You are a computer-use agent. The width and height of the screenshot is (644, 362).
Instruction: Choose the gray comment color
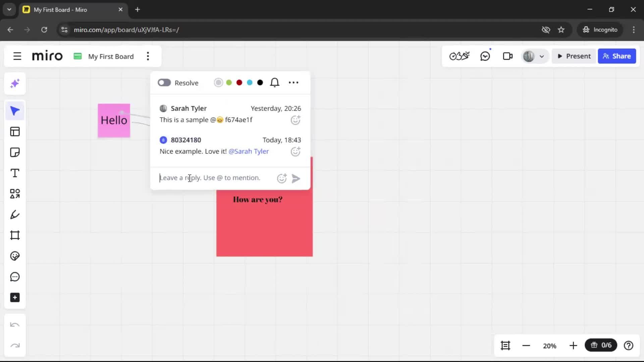tap(218, 82)
